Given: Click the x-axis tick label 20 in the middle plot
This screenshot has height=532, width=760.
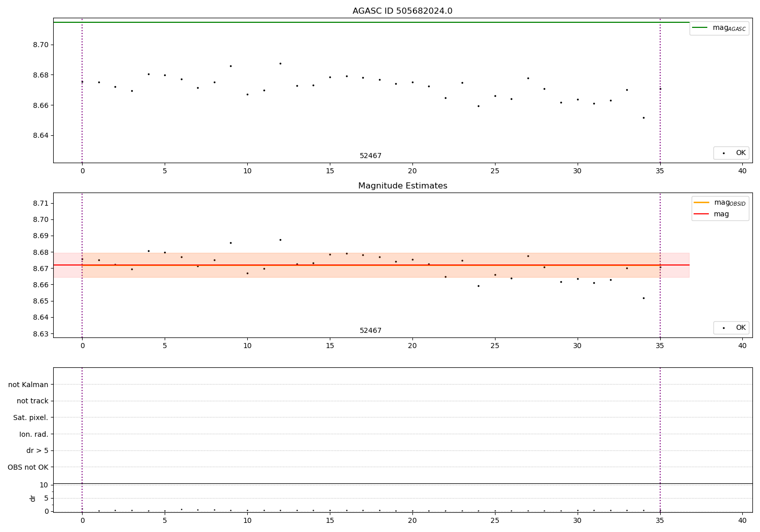Looking at the screenshot, I should click(x=412, y=346).
